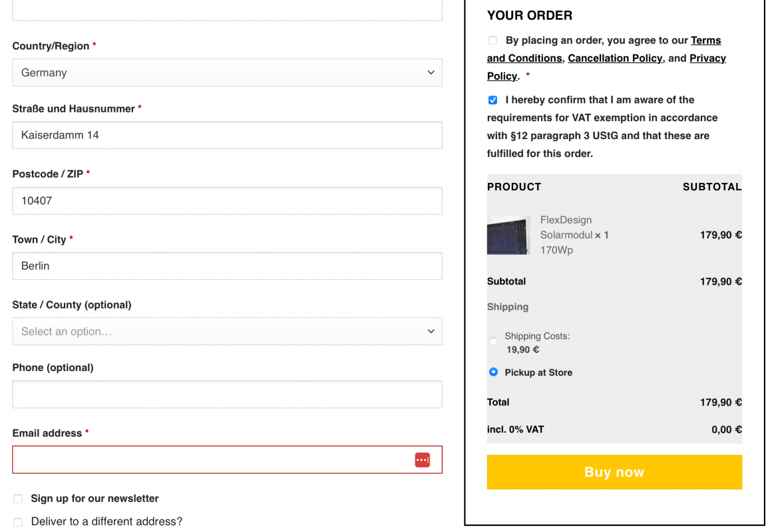Select the Shipping Costs 19,90 € radio option
This screenshot has height=532, width=770.
(x=494, y=342)
